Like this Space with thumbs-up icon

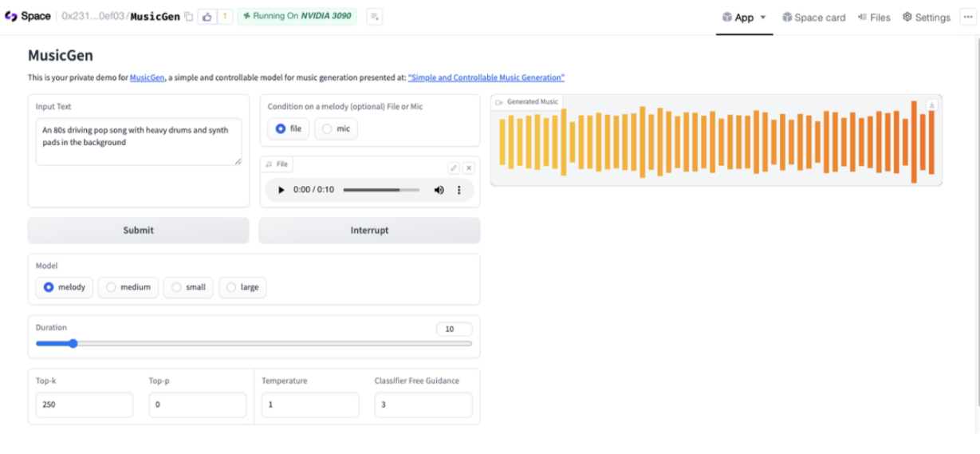point(207,16)
